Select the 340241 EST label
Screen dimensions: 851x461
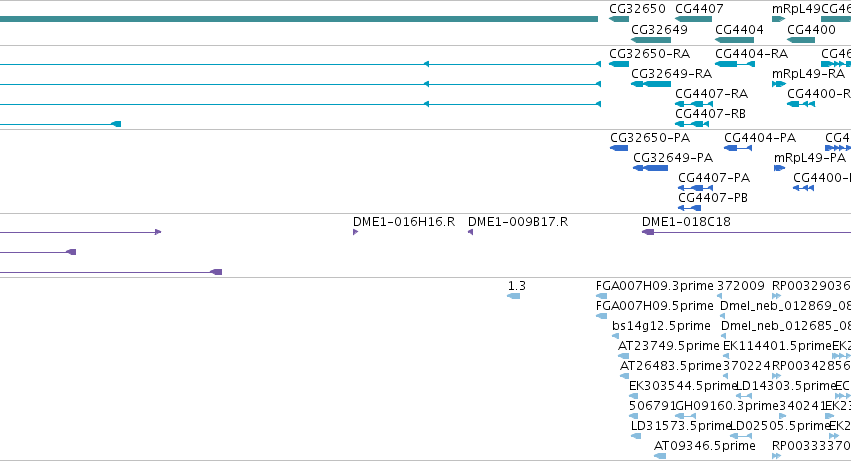[x=802, y=406]
